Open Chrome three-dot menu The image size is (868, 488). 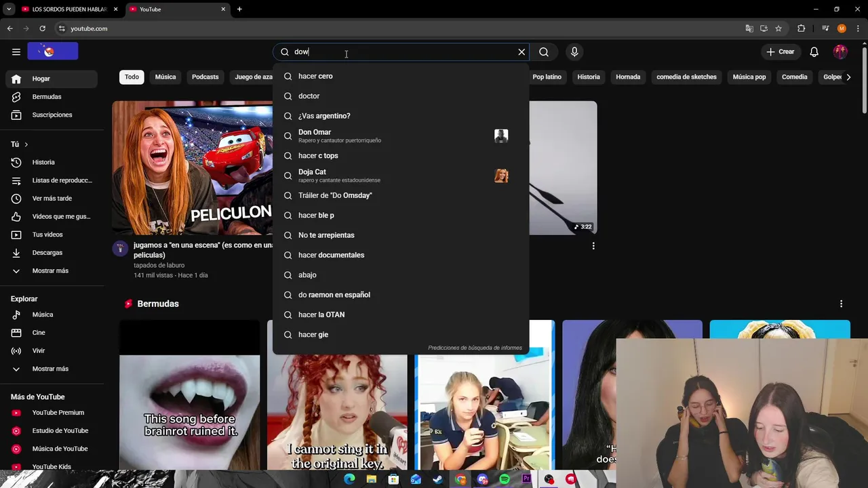(x=858, y=28)
